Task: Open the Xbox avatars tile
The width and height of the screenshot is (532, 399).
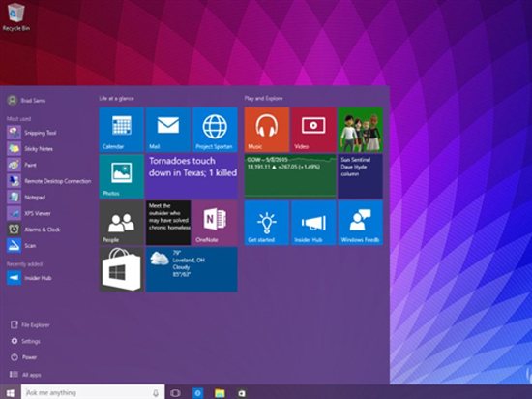Action: pyautogui.click(x=361, y=130)
